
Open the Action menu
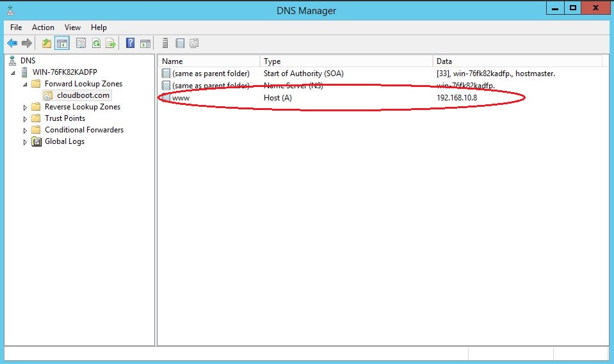[43, 28]
